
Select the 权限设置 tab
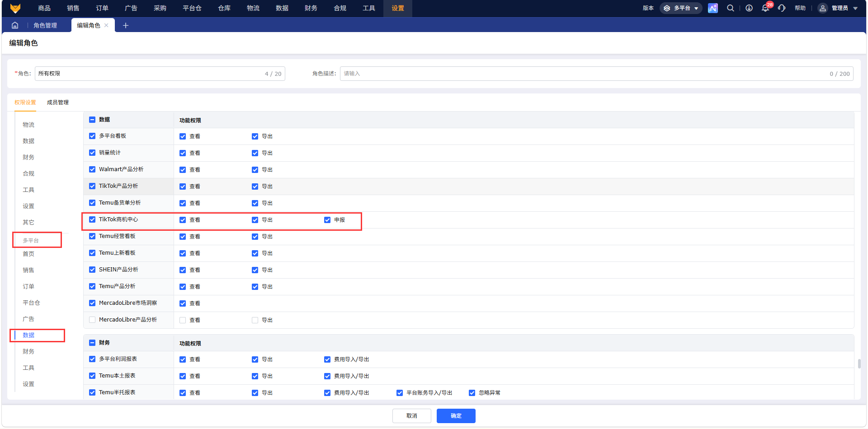[25, 103]
